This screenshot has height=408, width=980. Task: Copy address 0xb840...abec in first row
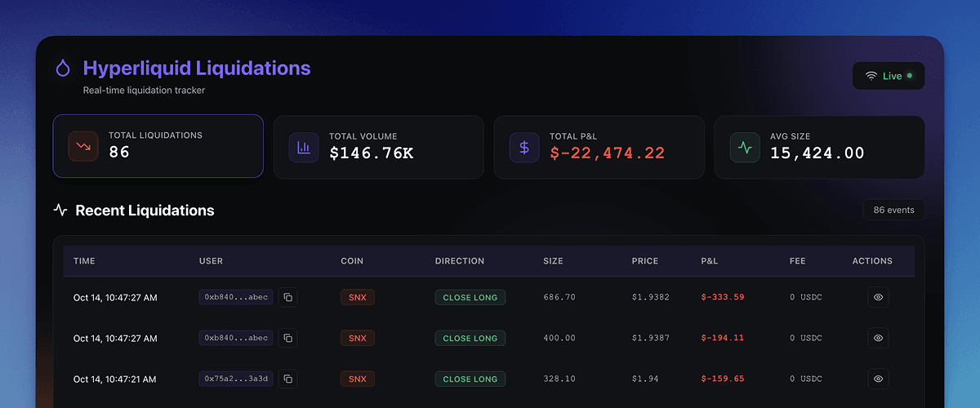click(x=288, y=297)
